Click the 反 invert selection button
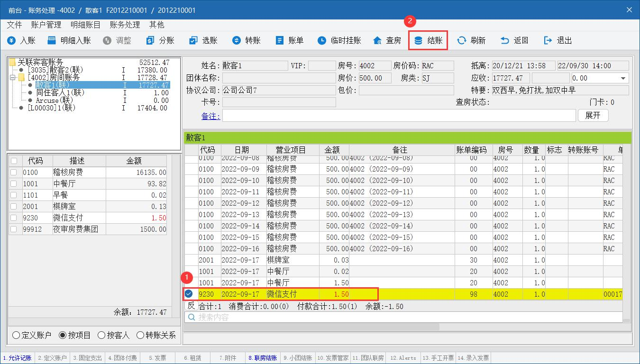Viewport: 640px width, 364px height. click(x=191, y=306)
